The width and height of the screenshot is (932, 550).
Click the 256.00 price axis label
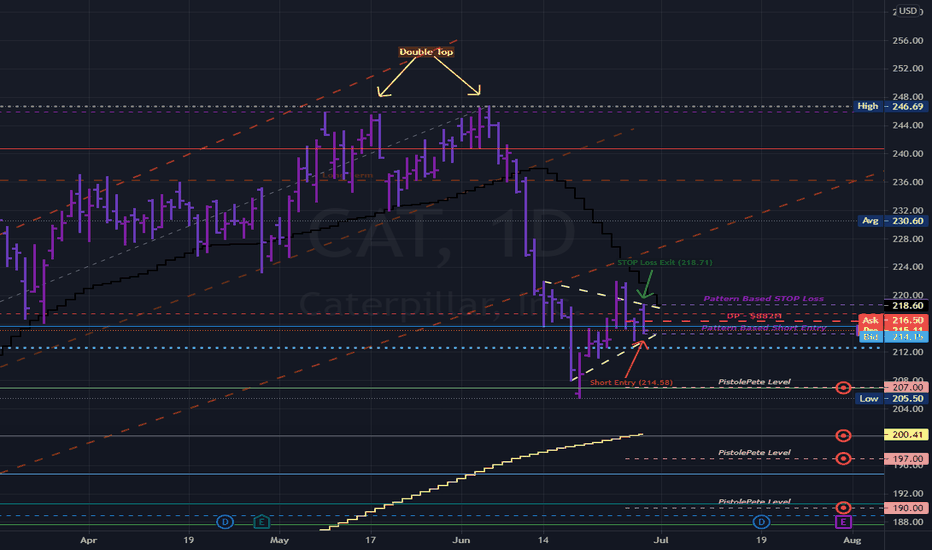(908, 41)
